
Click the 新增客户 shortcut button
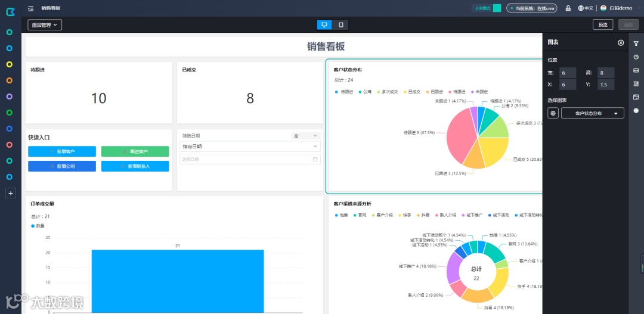tap(62, 151)
